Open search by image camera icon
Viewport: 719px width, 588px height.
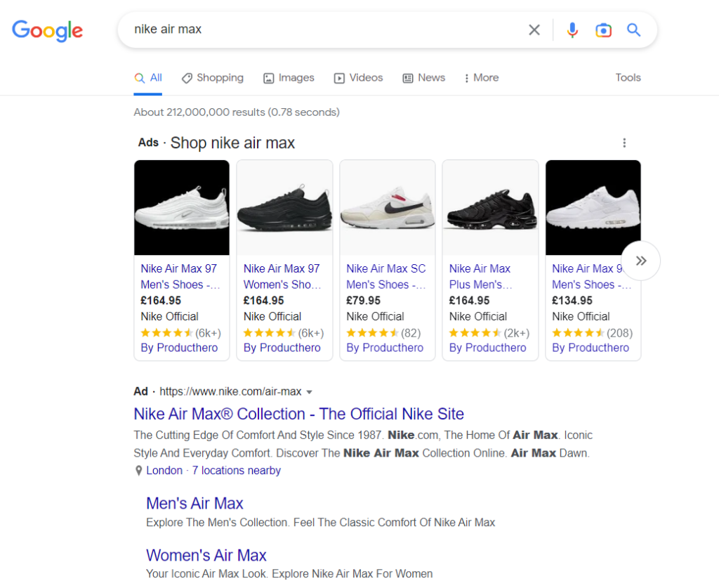[x=603, y=30]
